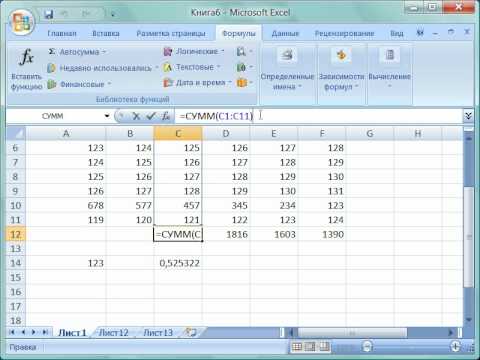
Task: Click the horizontal scrollbar right arrow
Action: click(451, 332)
